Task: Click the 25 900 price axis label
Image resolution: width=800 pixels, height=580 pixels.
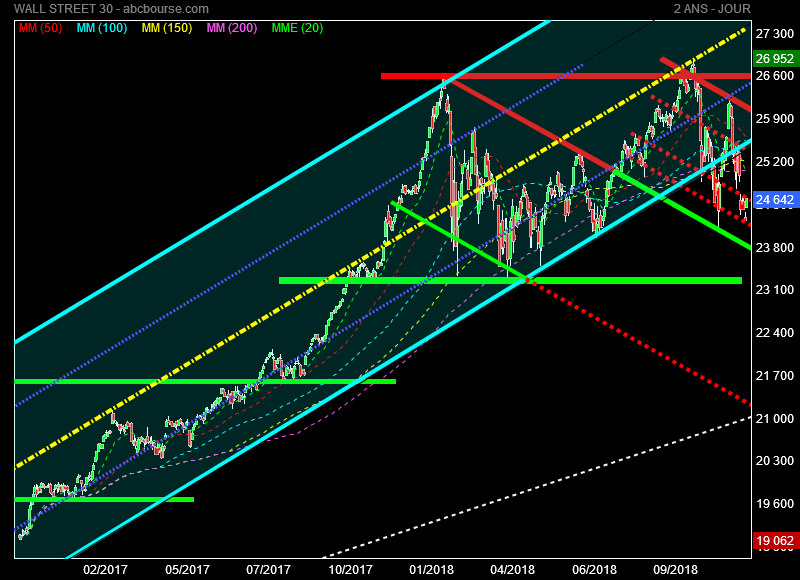Action: click(774, 118)
